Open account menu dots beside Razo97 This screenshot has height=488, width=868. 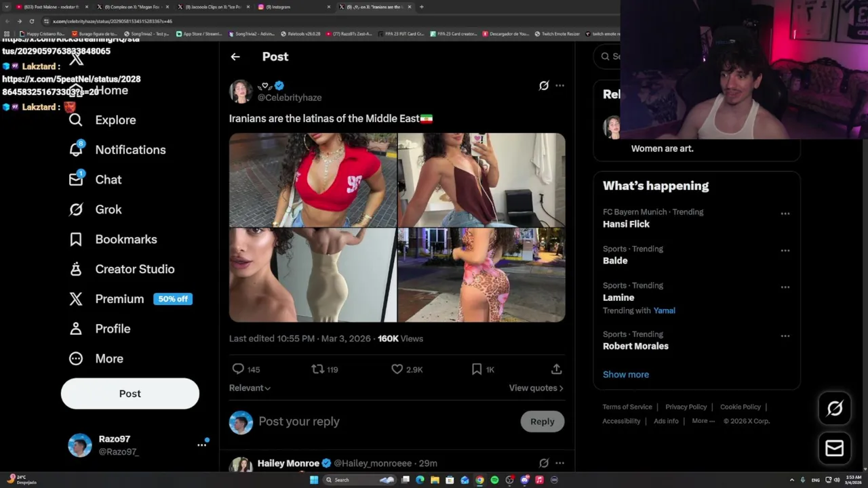[x=201, y=445]
